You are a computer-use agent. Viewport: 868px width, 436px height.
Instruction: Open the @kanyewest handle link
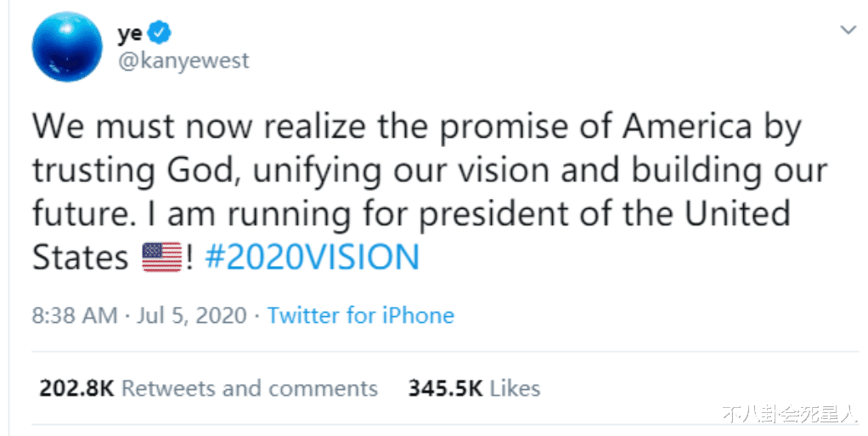pos(183,62)
